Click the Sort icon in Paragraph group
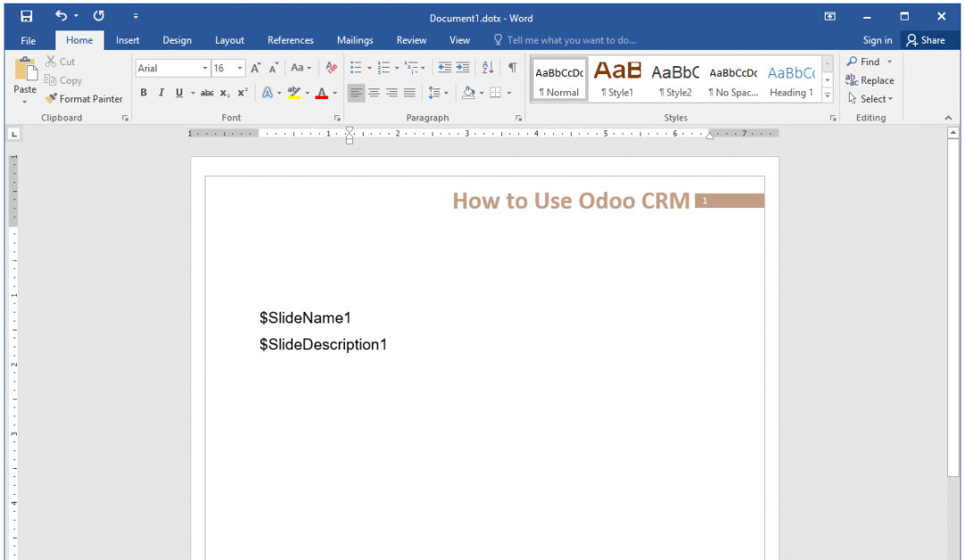The width and height of the screenshot is (965, 560). click(487, 67)
